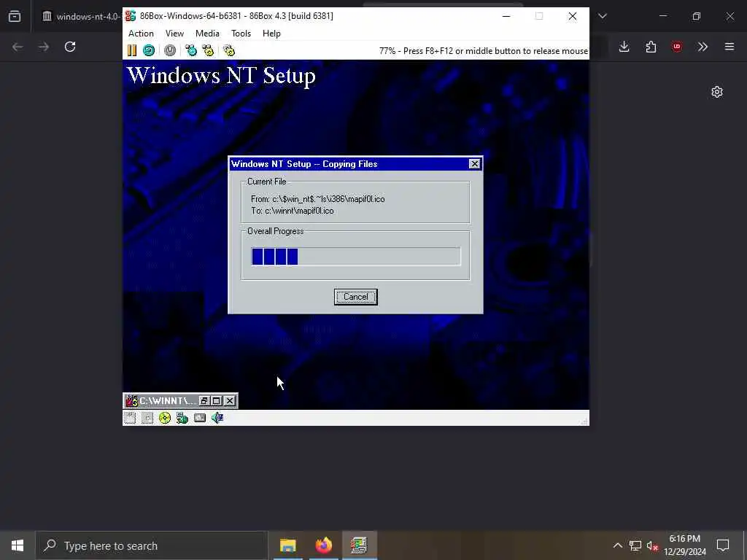Open the browser page settings gear

[717, 92]
